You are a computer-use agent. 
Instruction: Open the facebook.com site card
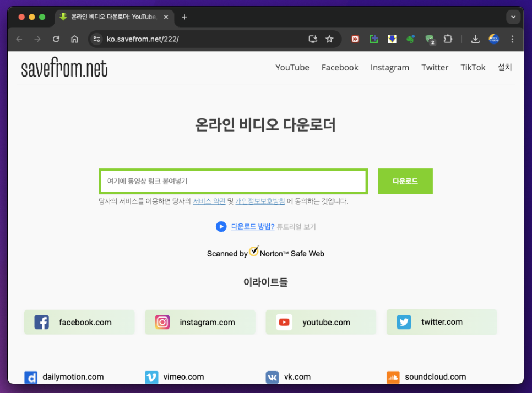(79, 322)
